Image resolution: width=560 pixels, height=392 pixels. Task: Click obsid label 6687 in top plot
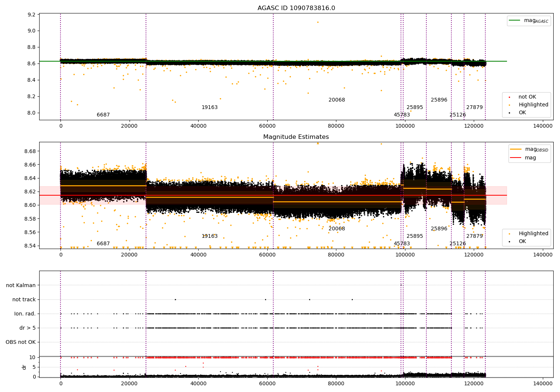[103, 115]
